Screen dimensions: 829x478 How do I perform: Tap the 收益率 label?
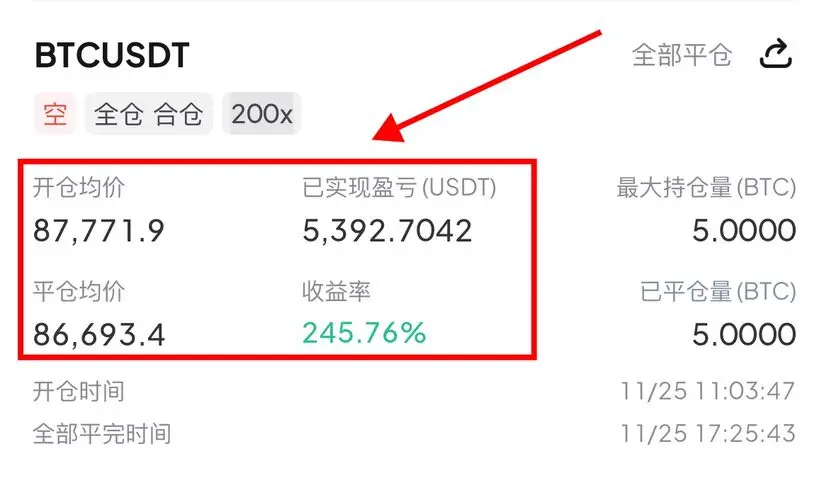click(336, 291)
